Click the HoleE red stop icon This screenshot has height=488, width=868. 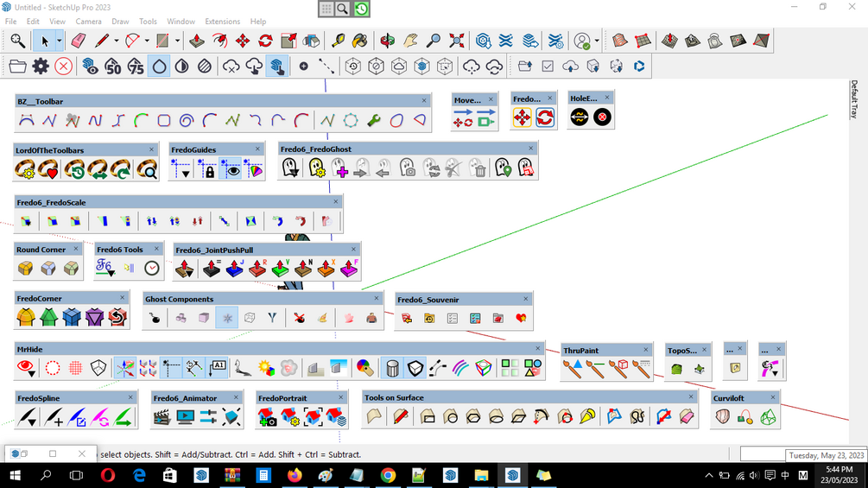coord(602,117)
